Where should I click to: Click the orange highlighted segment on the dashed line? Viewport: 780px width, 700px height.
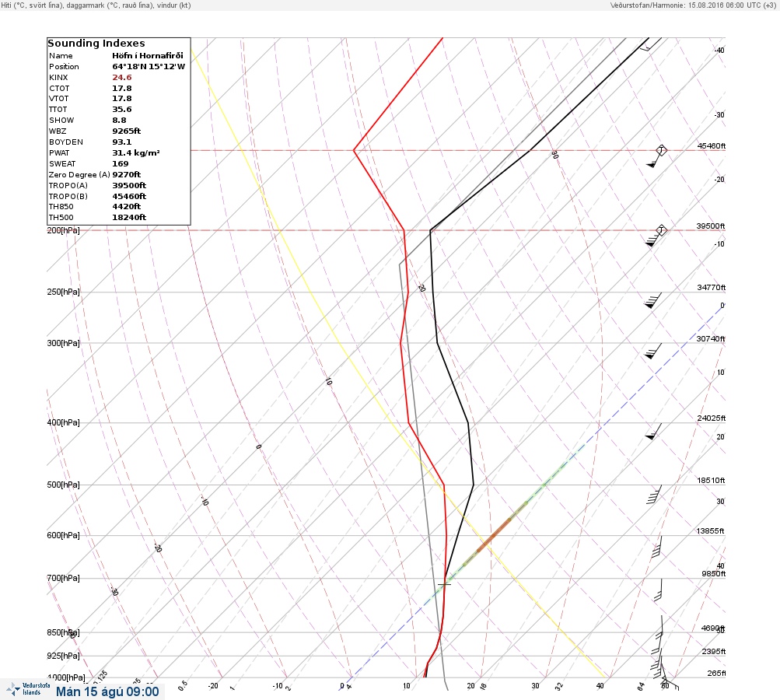494,535
